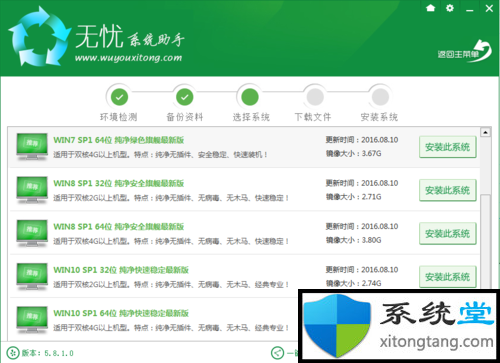Viewport: 500px width, 363px height.
Task: Click the system list scrollbar thumb
Action: pyautogui.click(x=485, y=241)
